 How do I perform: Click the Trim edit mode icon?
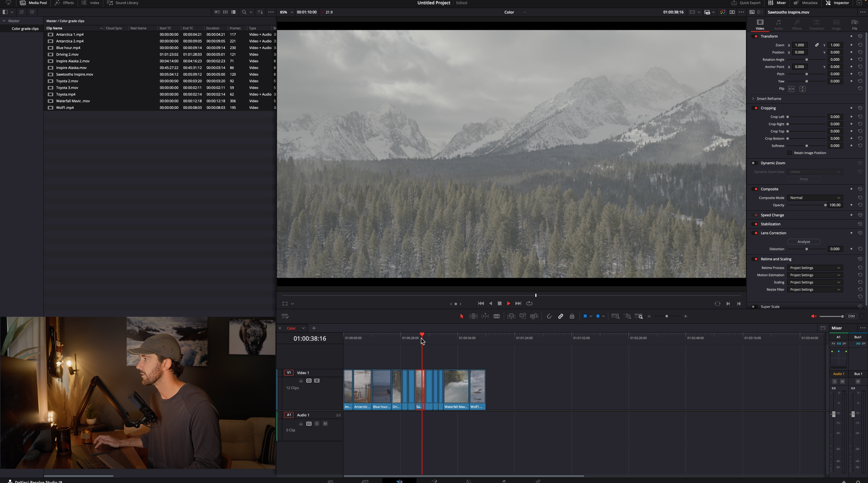click(473, 316)
